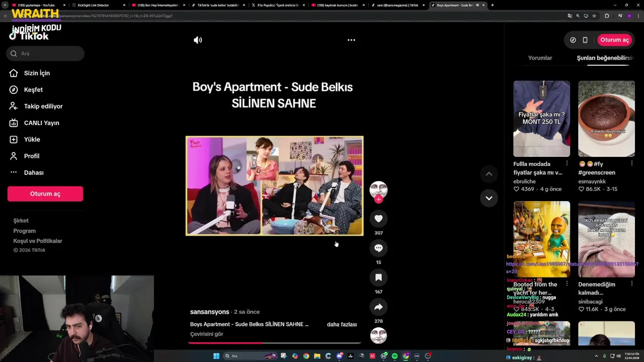Open Spotify from the taskbar

point(394,356)
